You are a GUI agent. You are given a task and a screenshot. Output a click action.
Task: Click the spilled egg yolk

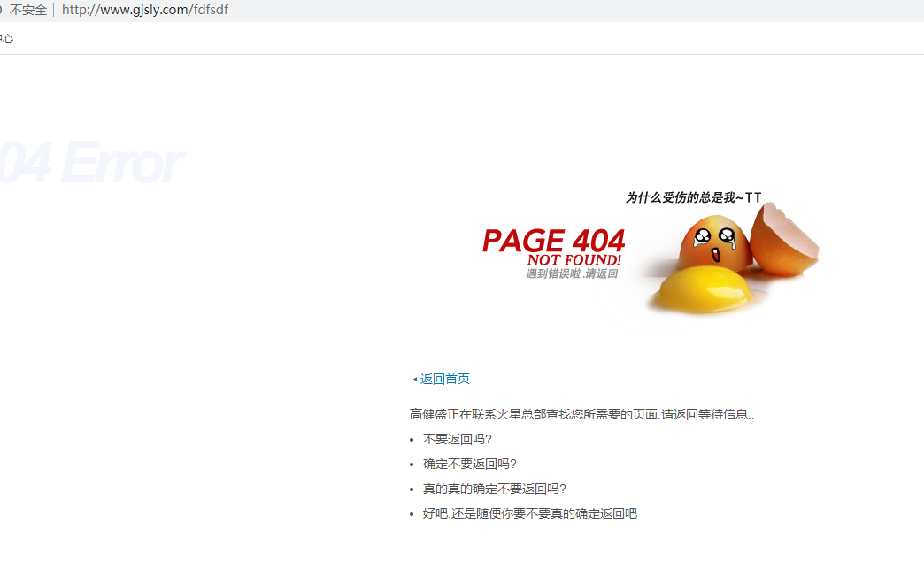point(699,290)
